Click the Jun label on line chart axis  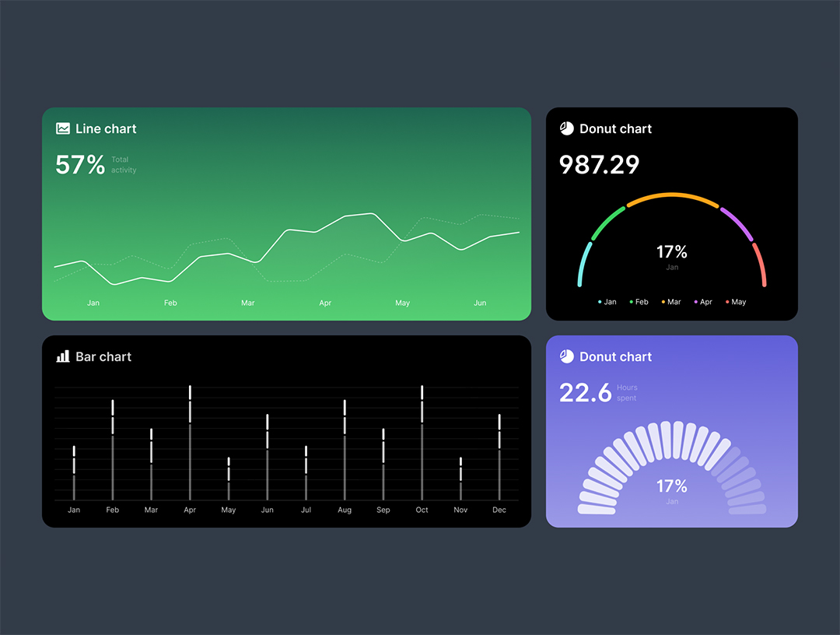(x=480, y=303)
